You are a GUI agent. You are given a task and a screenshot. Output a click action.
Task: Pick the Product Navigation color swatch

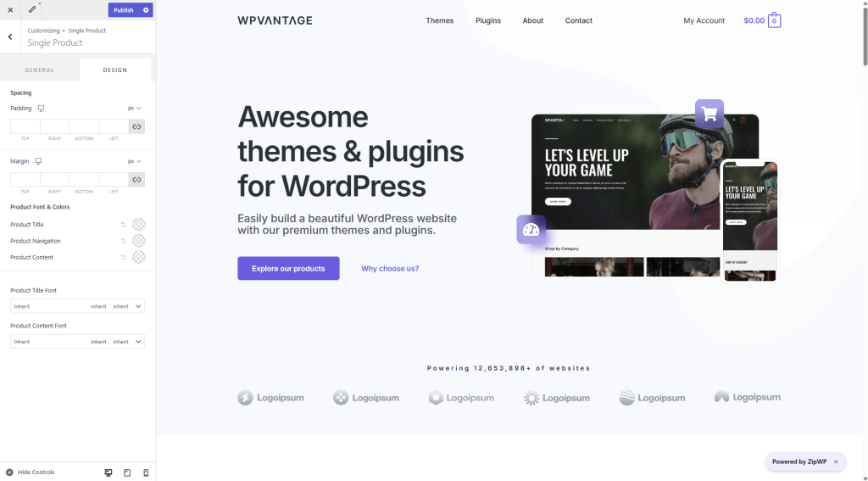pyautogui.click(x=139, y=241)
